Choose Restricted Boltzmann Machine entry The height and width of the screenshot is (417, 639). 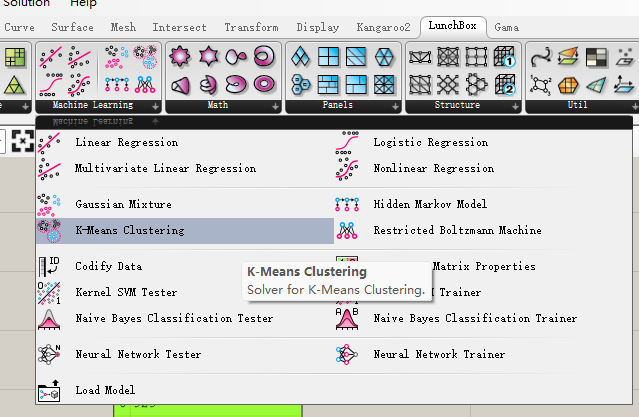[483, 230]
